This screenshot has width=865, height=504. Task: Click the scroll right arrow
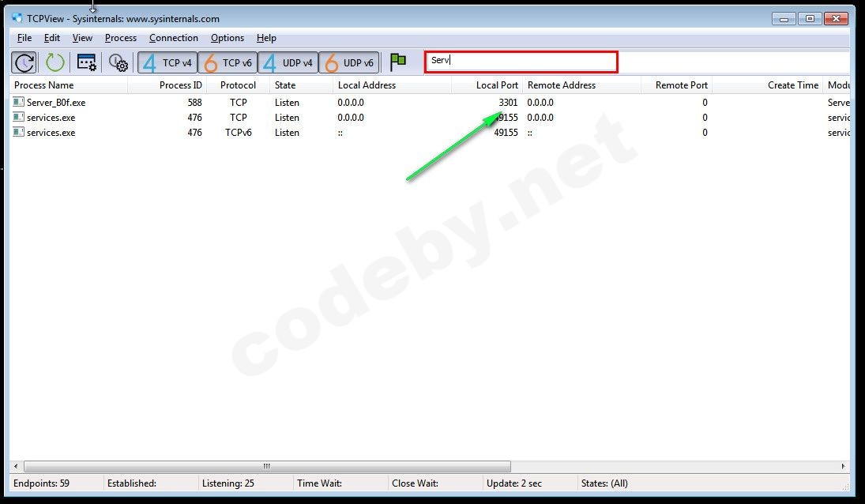[x=843, y=467]
